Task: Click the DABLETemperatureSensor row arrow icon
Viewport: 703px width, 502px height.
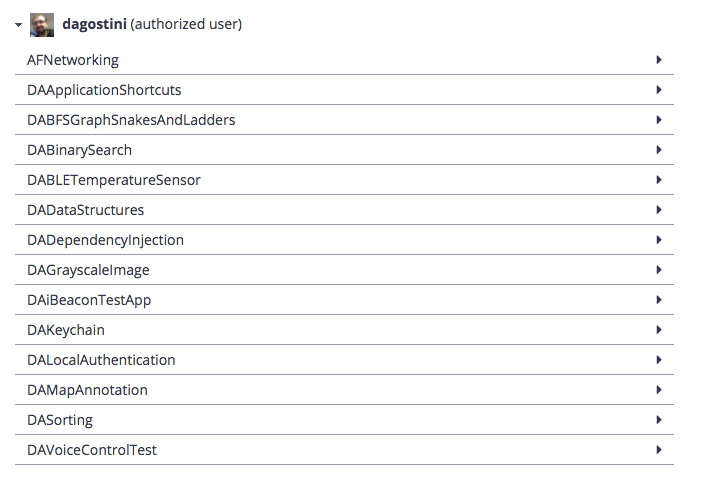Action: coord(659,180)
